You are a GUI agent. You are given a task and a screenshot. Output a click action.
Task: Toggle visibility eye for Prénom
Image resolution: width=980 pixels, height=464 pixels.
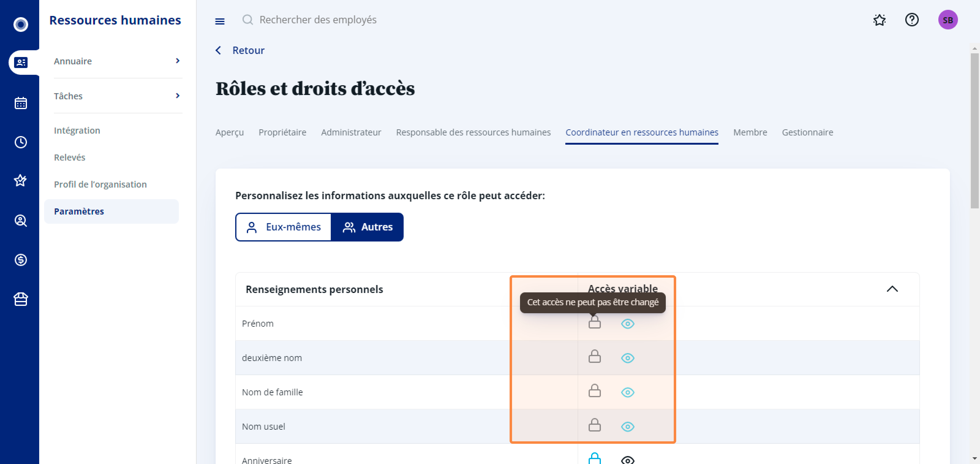[x=627, y=324]
